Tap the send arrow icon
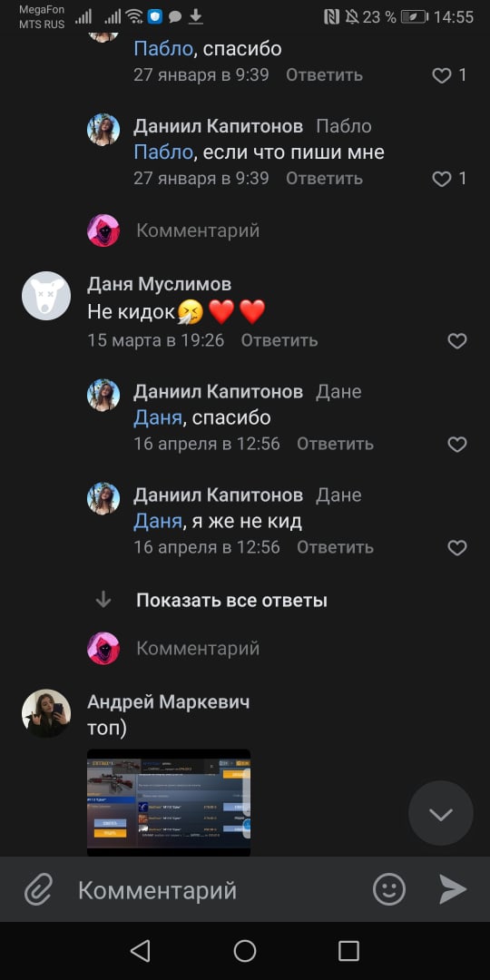 coord(453,889)
